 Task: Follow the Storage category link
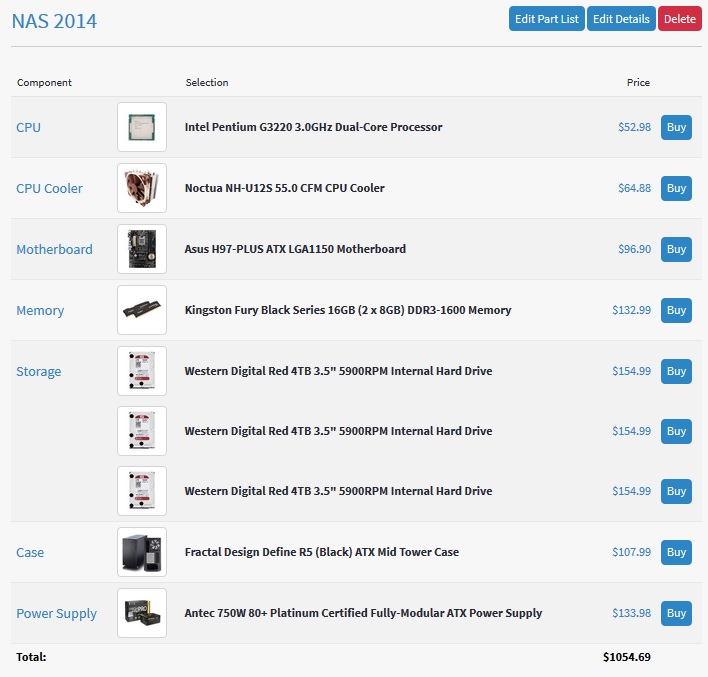(x=38, y=371)
